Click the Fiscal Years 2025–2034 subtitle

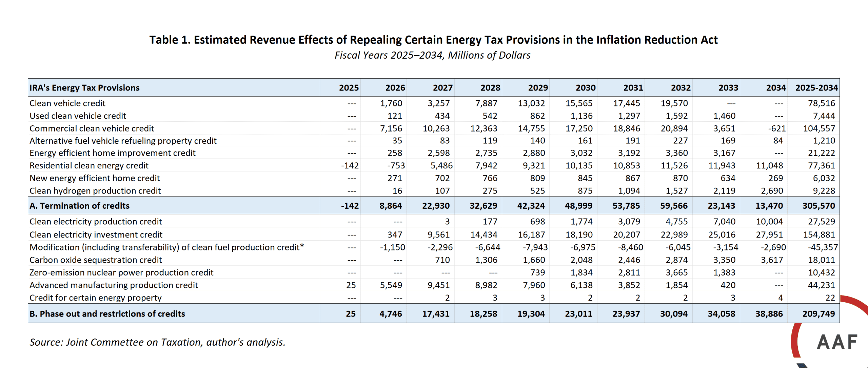click(x=432, y=55)
